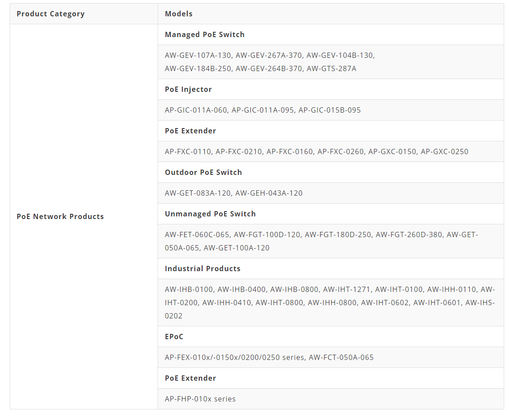Click the AW-GEH-043A-120 outdoor switch model
Image resolution: width=509 pixels, height=420 pixels.
pos(269,193)
